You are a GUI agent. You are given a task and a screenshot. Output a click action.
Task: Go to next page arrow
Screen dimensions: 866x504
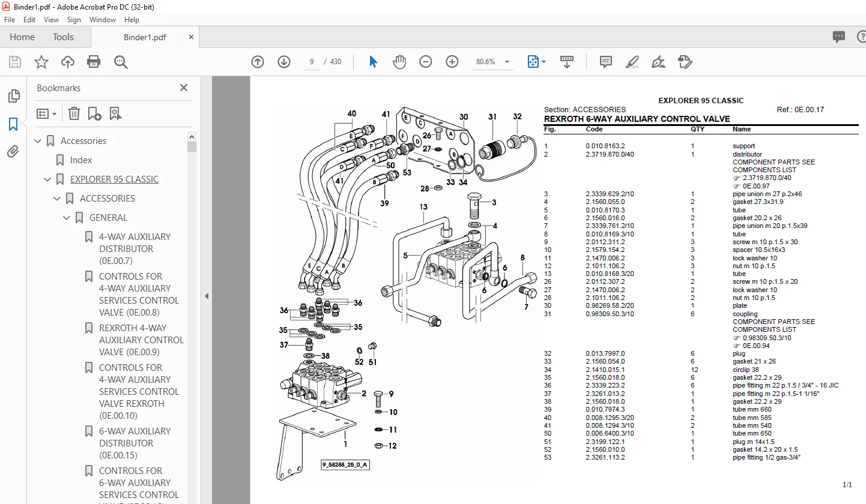[284, 62]
